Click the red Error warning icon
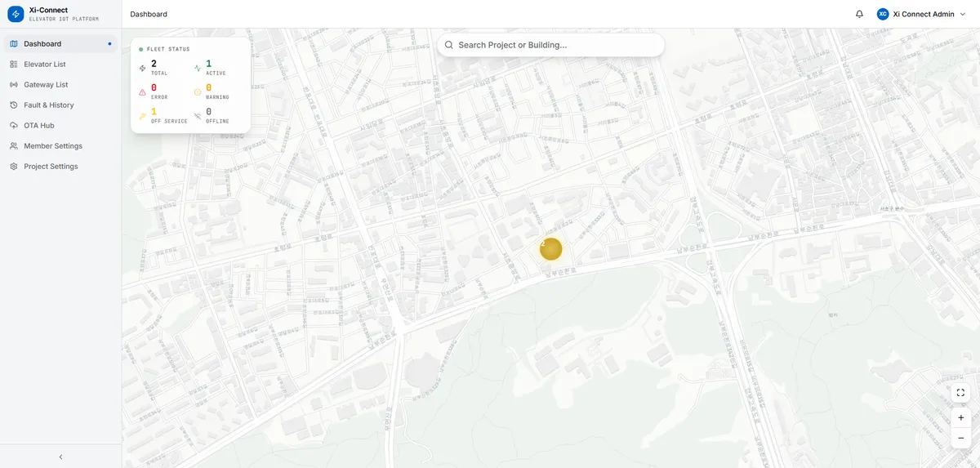Image resolution: width=980 pixels, height=468 pixels. tap(143, 92)
